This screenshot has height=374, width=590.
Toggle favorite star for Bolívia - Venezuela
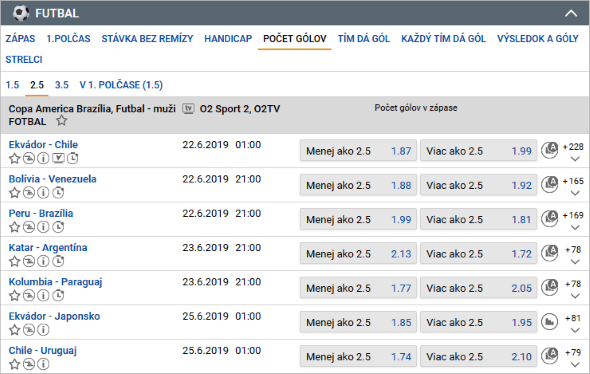pos(15,193)
